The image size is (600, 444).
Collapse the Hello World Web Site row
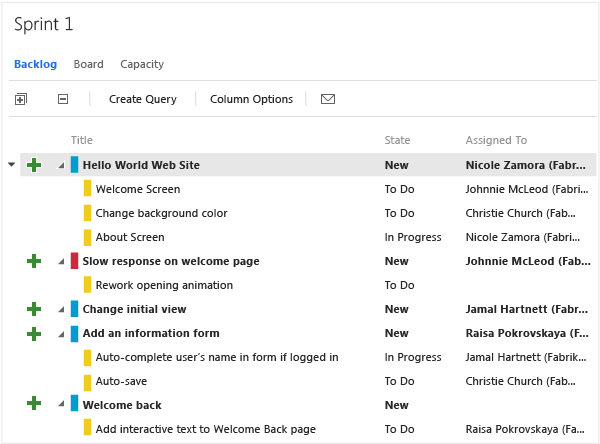(x=61, y=165)
